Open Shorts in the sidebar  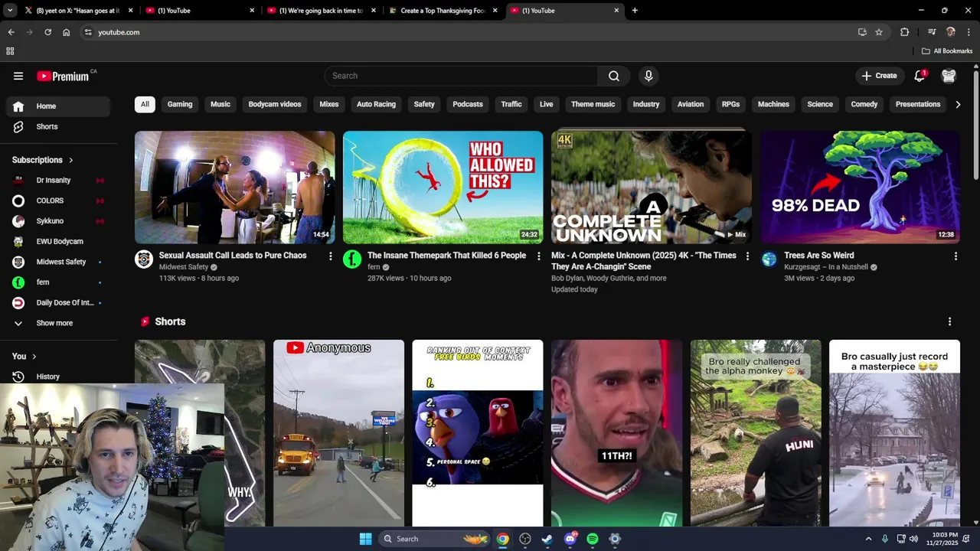coord(58,126)
